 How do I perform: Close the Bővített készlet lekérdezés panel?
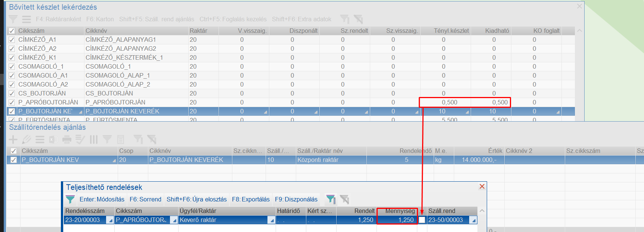tap(579, 6)
